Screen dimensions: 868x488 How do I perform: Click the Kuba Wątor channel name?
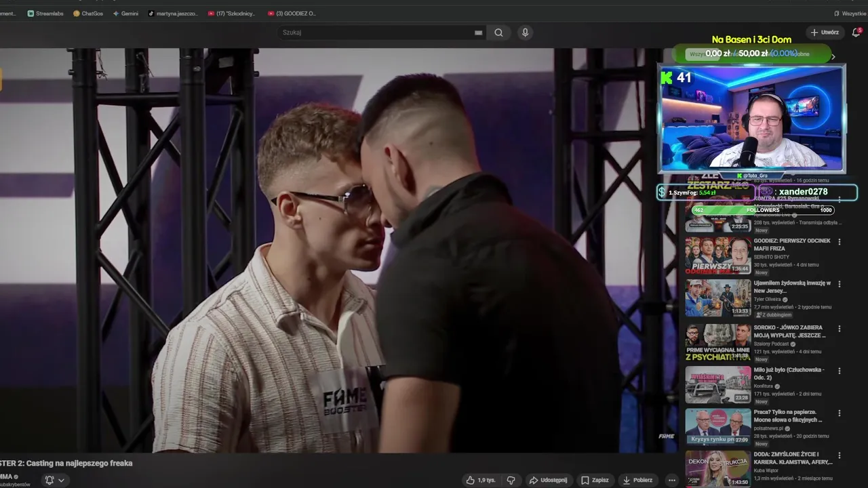[x=766, y=470]
